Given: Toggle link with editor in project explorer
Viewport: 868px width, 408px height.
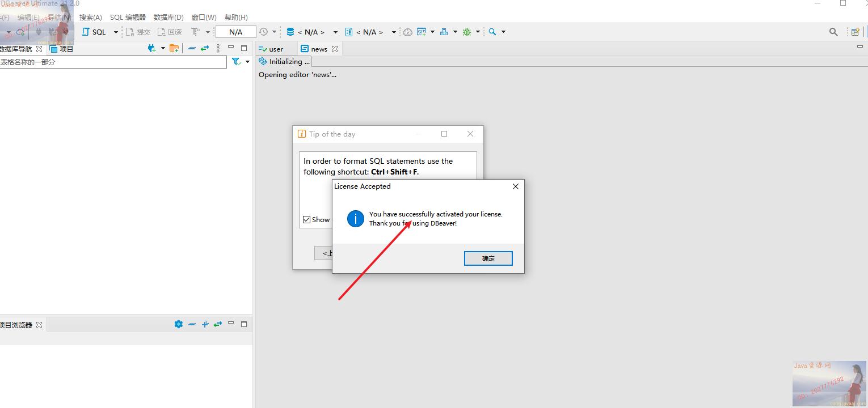Looking at the screenshot, I should 218,324.
